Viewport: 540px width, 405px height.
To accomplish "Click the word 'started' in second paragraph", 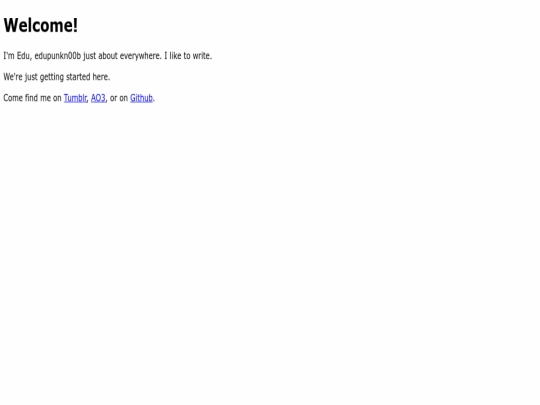I will (78, 77).
